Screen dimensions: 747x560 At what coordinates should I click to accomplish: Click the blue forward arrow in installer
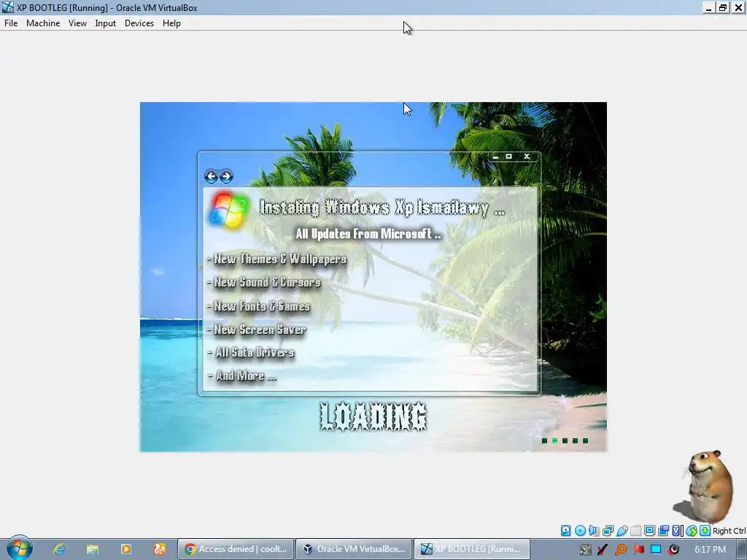pyautogui.click(x=226, y=176)
